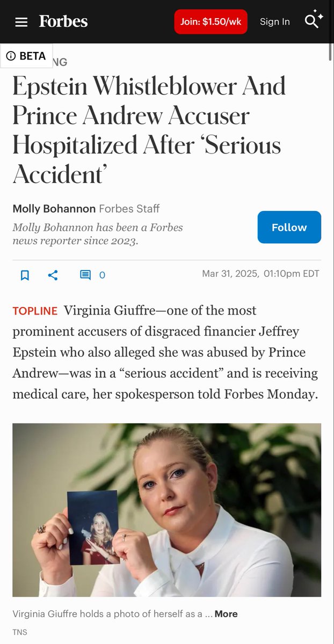This screenshot has width=334, height=644.
Task: Open search via magnifying glass icon
Action: pyautogui.click(x=311, y=21)
